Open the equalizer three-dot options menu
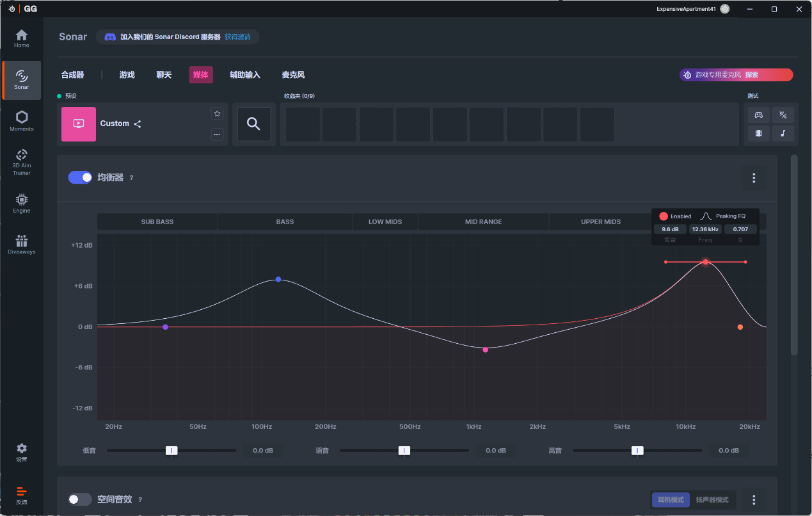Screen dimensions: 812x516 point(754,178)
